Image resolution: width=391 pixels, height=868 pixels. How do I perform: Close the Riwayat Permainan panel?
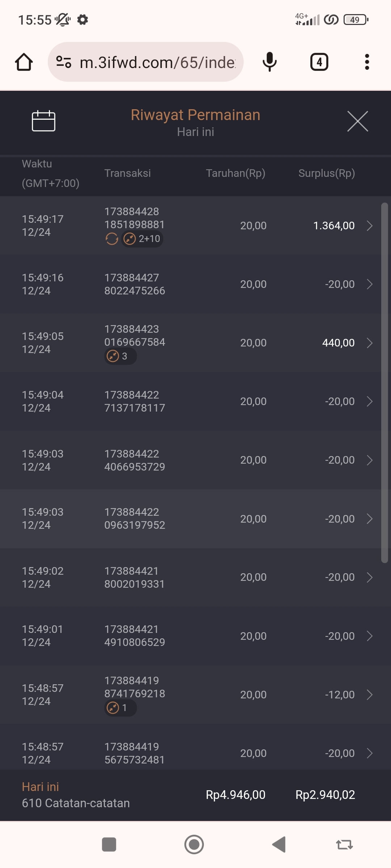[357, 121]
